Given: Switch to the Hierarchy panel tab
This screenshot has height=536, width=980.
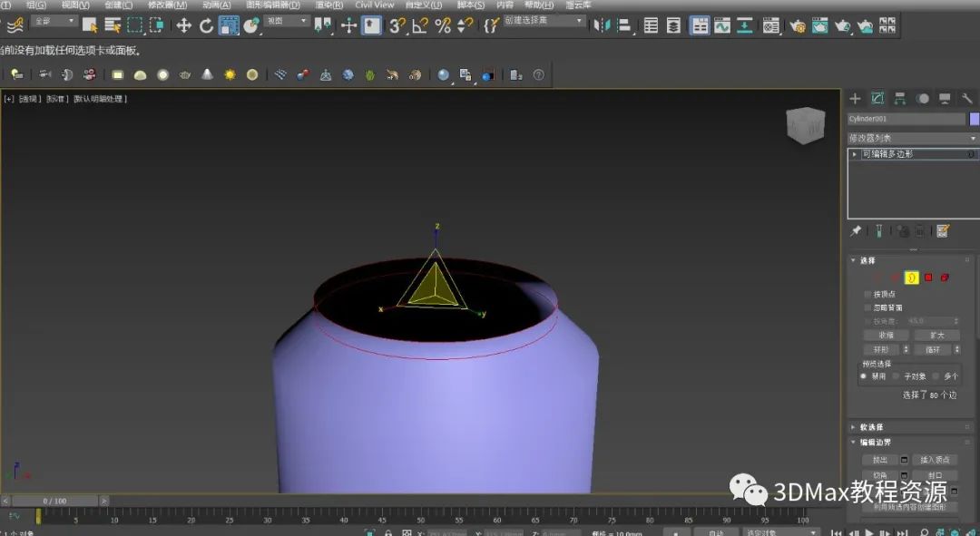Looking at the screenshot, I should coord(900,98).
